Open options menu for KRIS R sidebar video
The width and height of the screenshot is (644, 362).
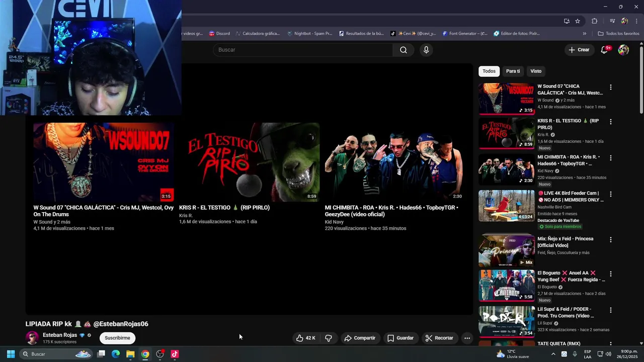611,122
